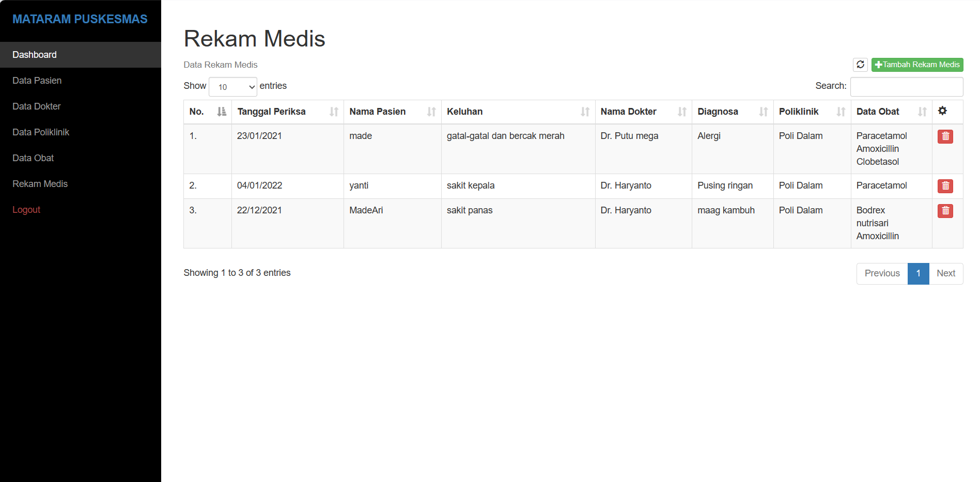Open Data Obat sidebar item
980x482 pixels.
(x=33, y=158)
